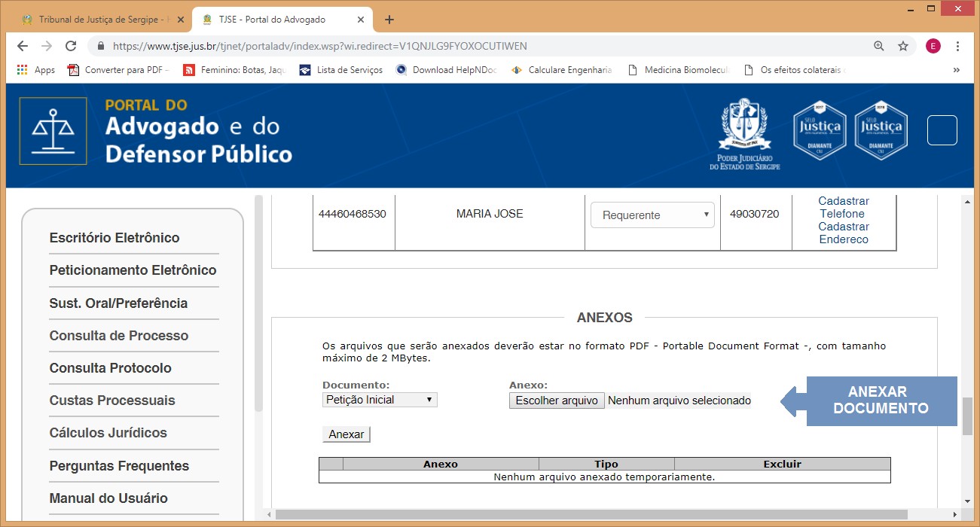This screenshot has height=527, width=980.
Task: Open the Chrome user profile avatar
Action: click(933, 46)
